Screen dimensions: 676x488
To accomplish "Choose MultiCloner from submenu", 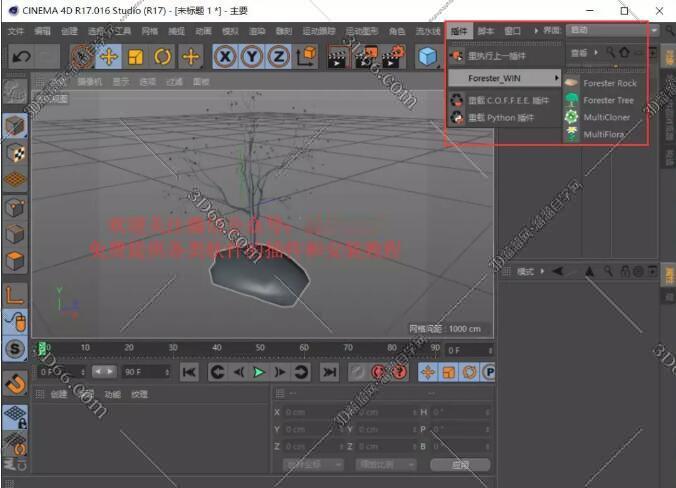I will point(604,117).
